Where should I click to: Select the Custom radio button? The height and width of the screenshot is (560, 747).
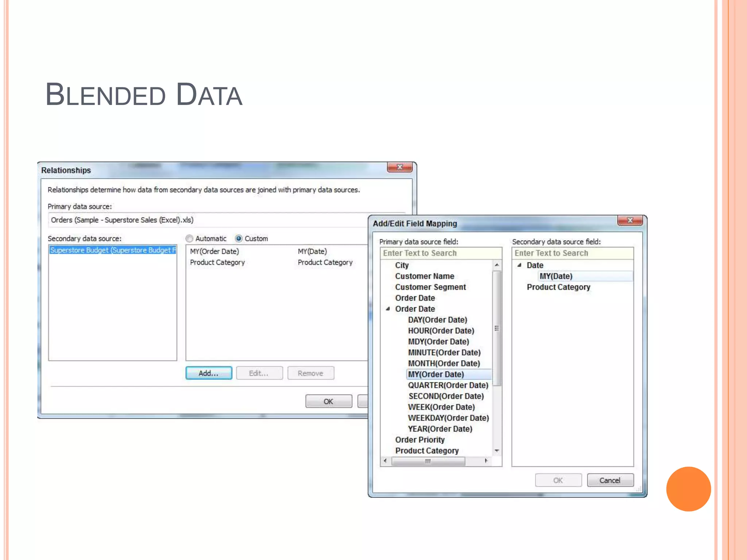tap(239, 239)
